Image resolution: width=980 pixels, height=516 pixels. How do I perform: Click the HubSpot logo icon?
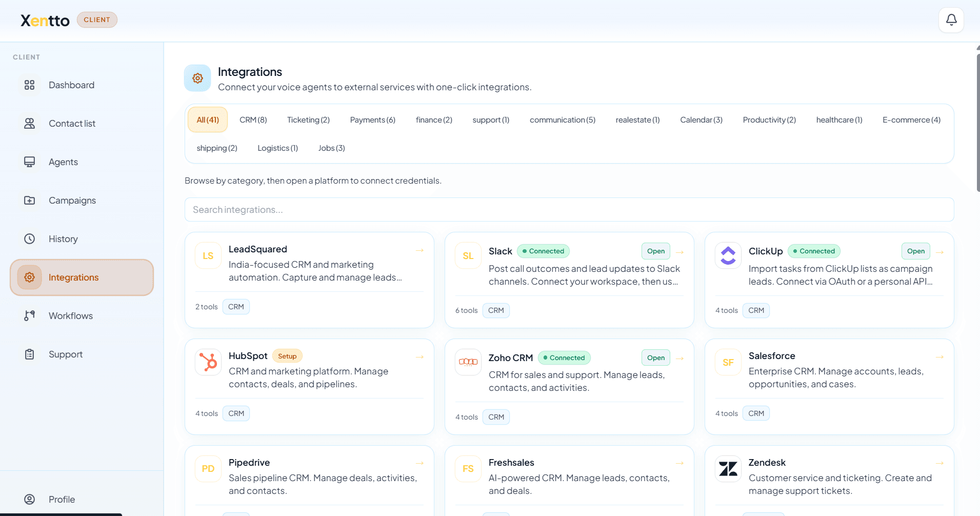208,362
